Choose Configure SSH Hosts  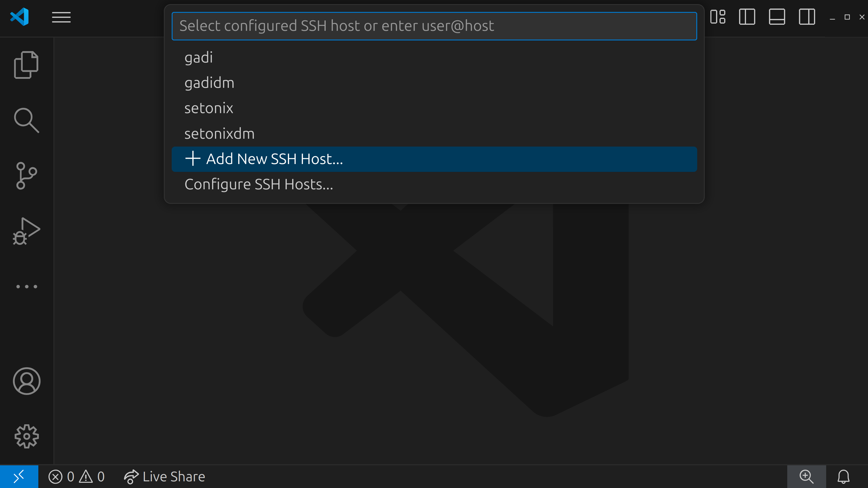[x=259, y=184]
